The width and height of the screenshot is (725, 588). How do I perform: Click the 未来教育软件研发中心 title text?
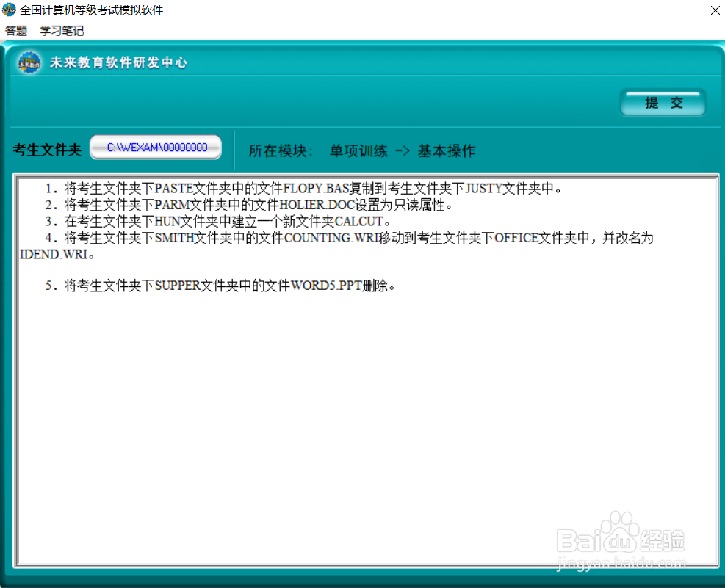pyautogui.click(x=118, y=62)
